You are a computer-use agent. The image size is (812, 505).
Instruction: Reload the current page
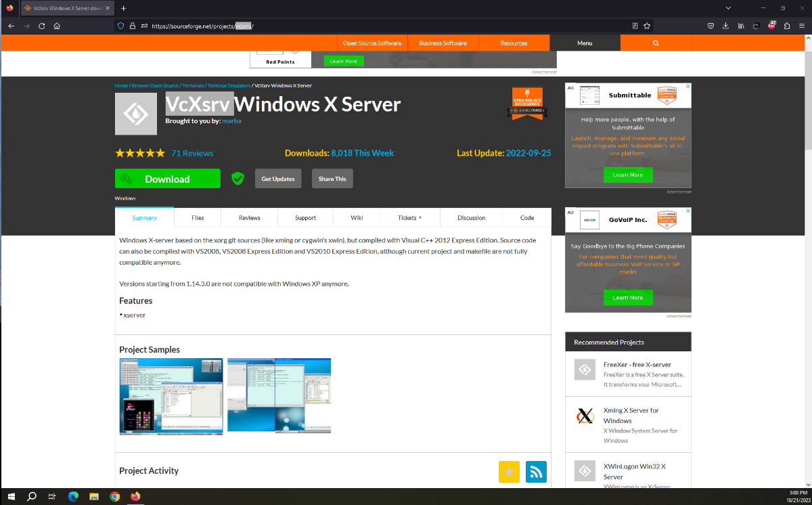pos(41,26)
